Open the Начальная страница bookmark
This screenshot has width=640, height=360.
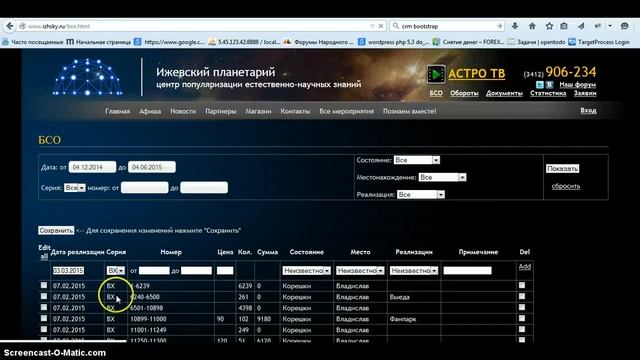point(99,42)
